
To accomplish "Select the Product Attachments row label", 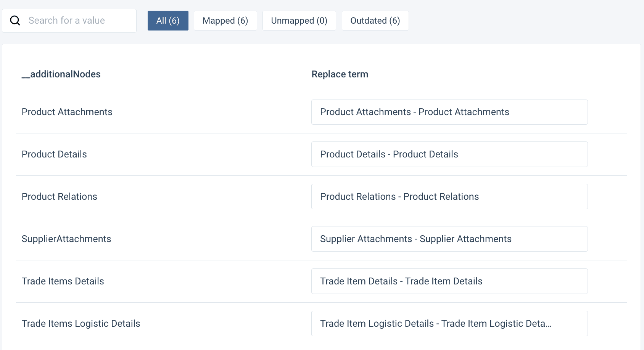I will [x=67, y=112].
